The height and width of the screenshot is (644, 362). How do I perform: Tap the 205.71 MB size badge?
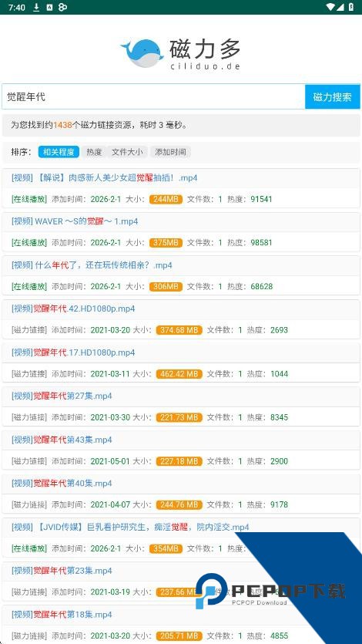(x=179, y=636)
